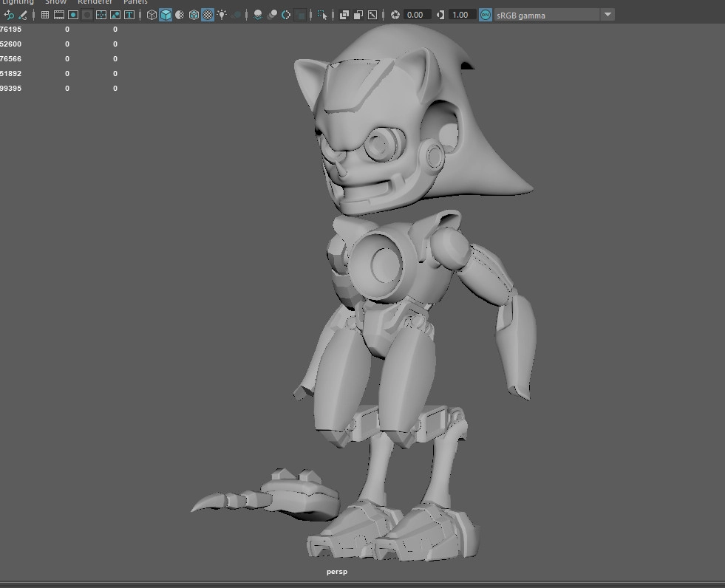725x588 pixels.
Task: Click the isolate select icon
Action: point(322,15)
